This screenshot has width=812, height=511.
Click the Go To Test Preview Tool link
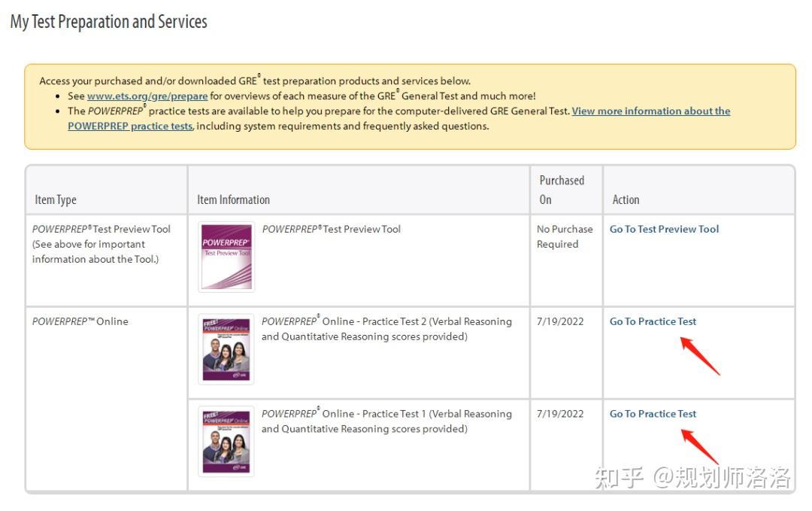tap(664, 230)
